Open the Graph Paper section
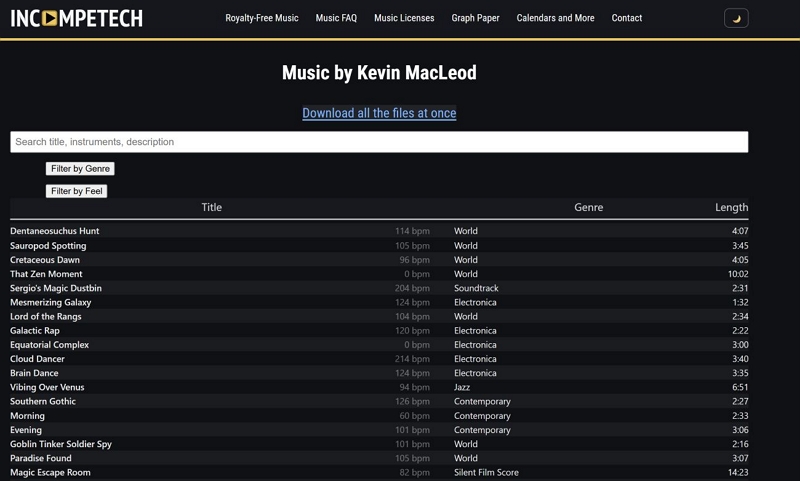This screenshot has width=800, height=481. (475, 18)
